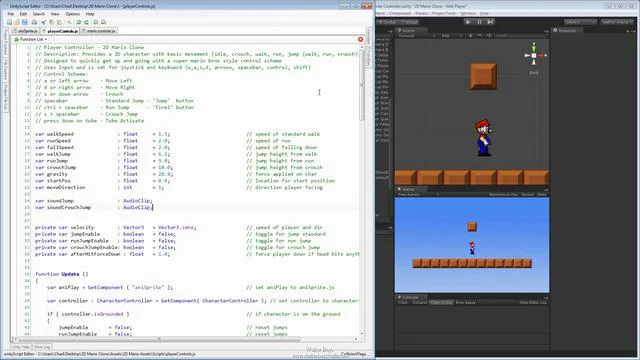Expand the Function List dropdown

point(31,39)
